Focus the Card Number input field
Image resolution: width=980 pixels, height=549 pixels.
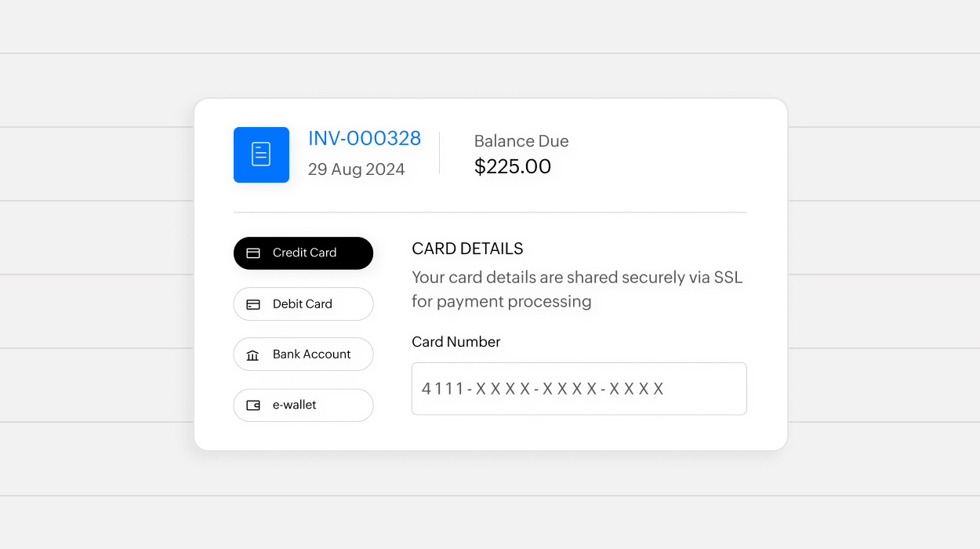pos(579,388)
